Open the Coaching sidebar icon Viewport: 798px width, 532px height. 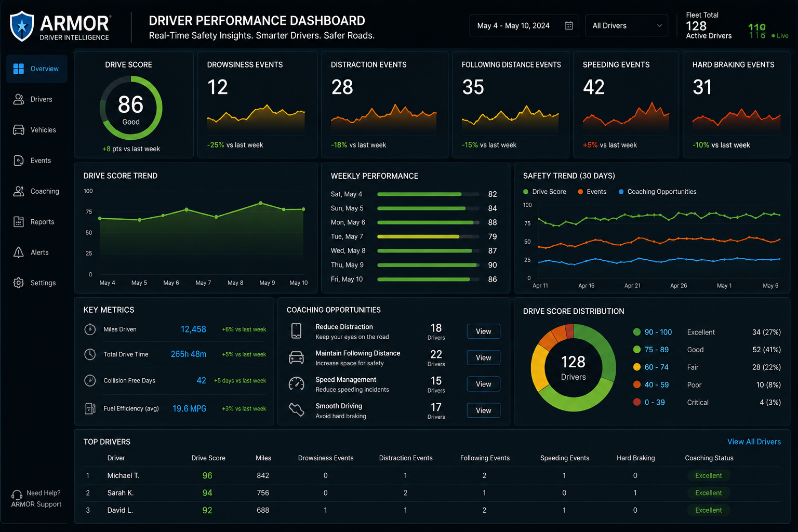(19, 191)
